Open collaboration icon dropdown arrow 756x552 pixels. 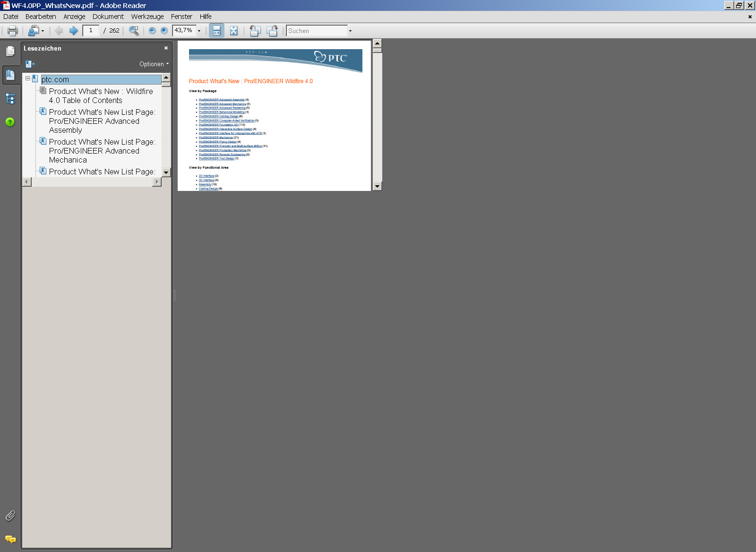pyautogui.click(x=43, y=31)
